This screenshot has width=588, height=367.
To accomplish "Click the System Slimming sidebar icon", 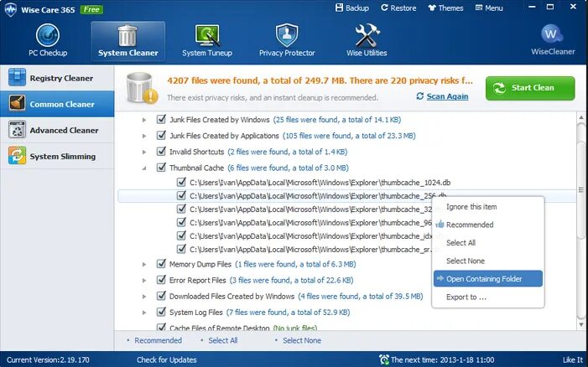I will click(18, 156).
